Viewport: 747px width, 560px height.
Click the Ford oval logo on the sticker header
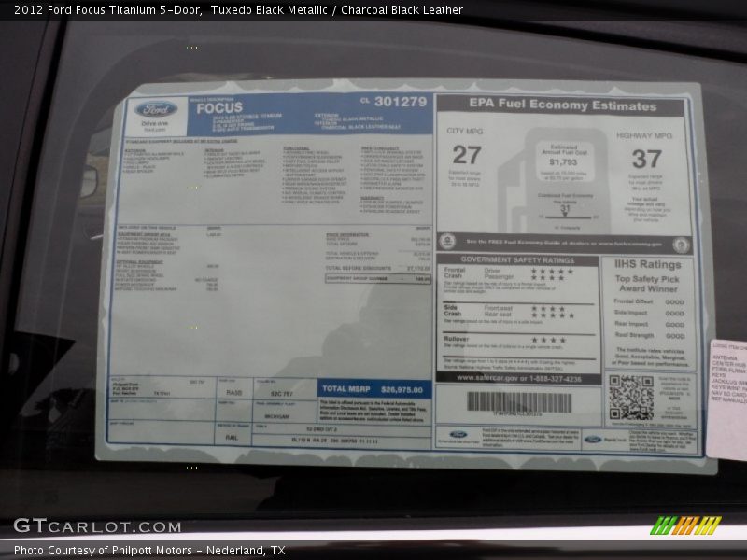[154, 109]
